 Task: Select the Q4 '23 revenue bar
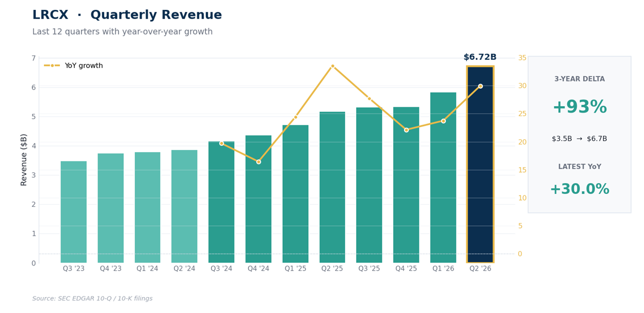(x=110, y=208)
